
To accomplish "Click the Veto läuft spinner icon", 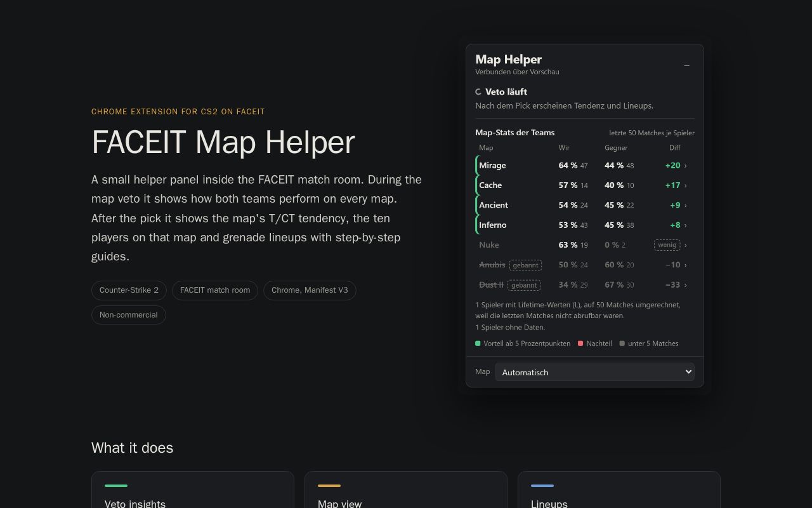I will pyautogui.click(x=478, y=92).
